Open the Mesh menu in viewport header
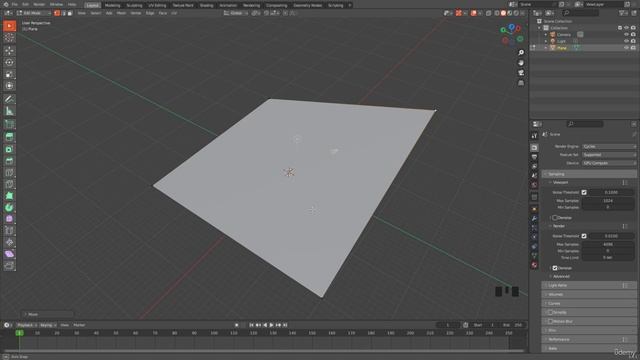The width and height of the screenshot is (640, 360). [121, 13]
